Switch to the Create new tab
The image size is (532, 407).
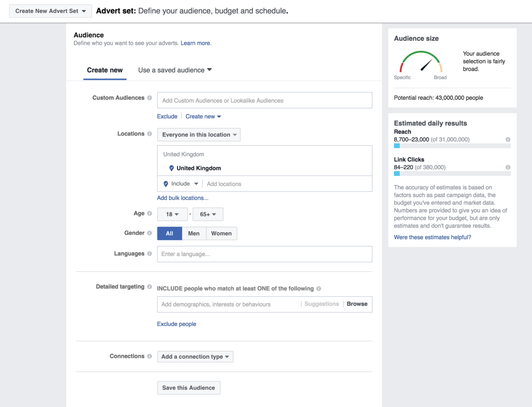(104, 70)
